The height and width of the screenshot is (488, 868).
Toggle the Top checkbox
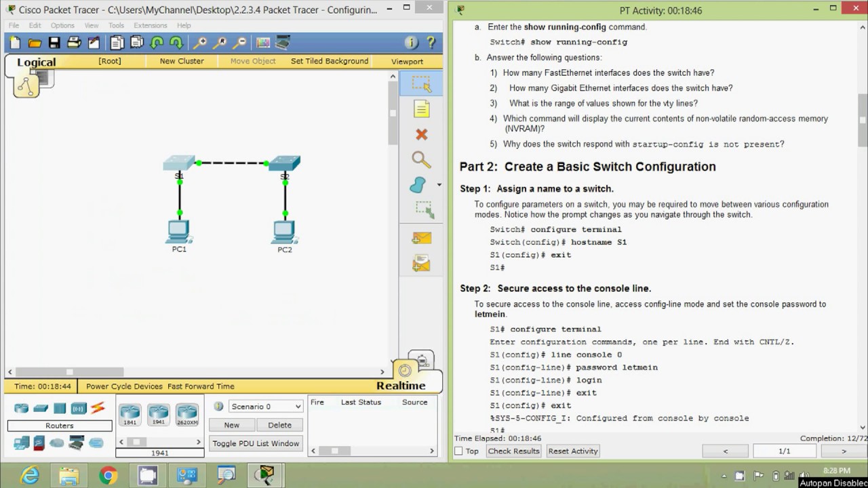pos(459,451)
